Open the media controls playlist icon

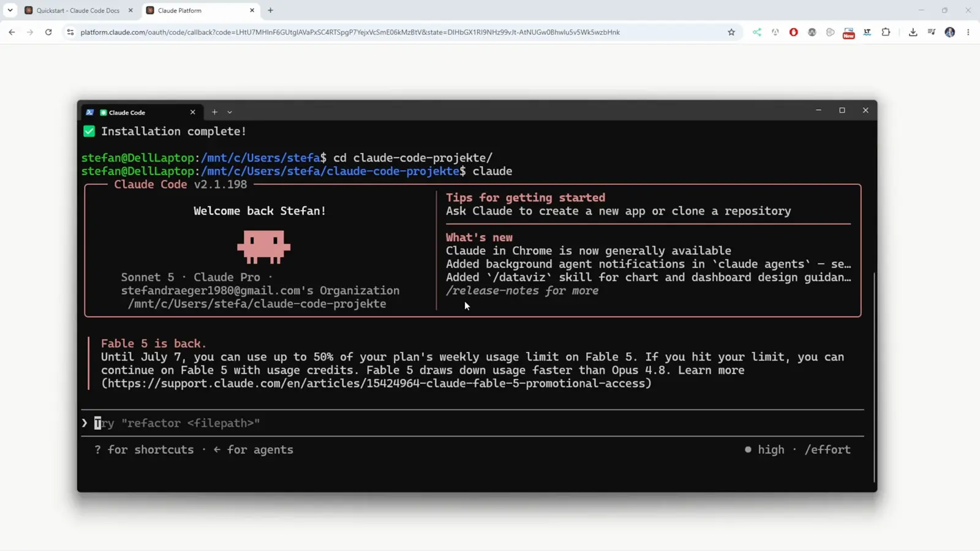tap(932, 32)
